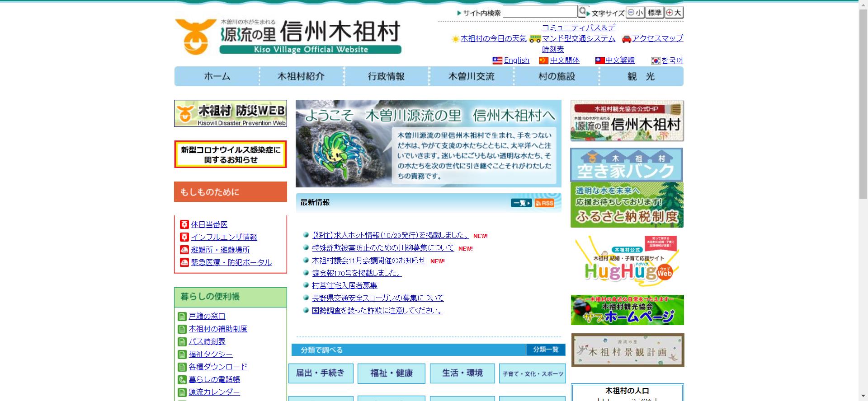868x401 pixels.
Task: Set text size to 標準
Action: [x=654, y=13]
